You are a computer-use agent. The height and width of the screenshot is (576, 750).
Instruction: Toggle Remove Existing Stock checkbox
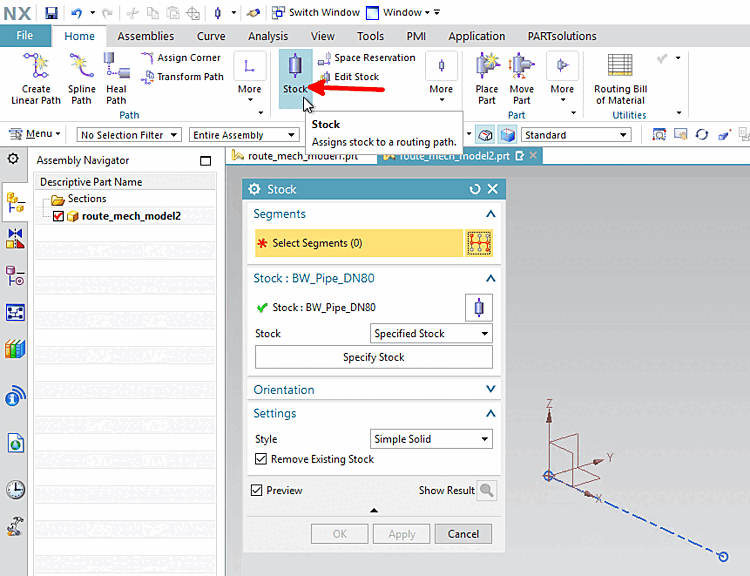pos(262,459)
